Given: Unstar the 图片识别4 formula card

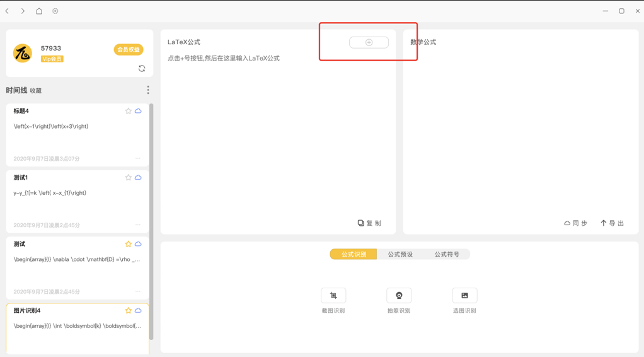Looking at the screenshot, I should click(128, 311).
